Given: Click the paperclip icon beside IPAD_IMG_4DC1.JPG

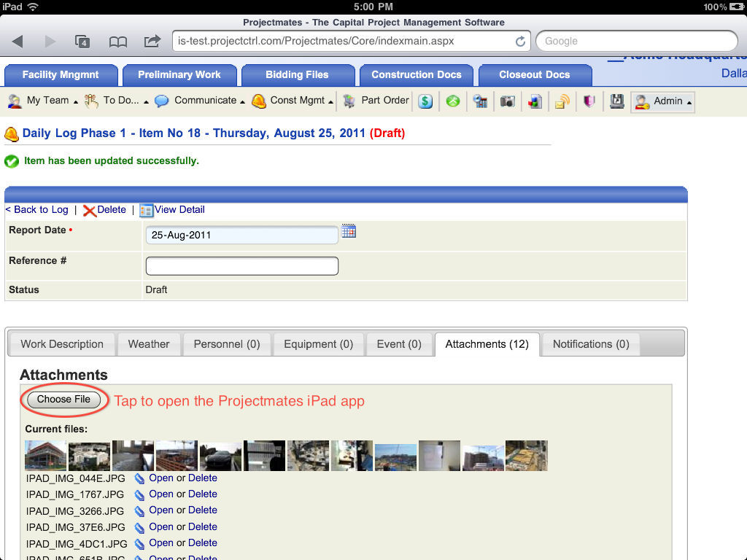Looking at the screenshot, I should click(x=139, y=543).
